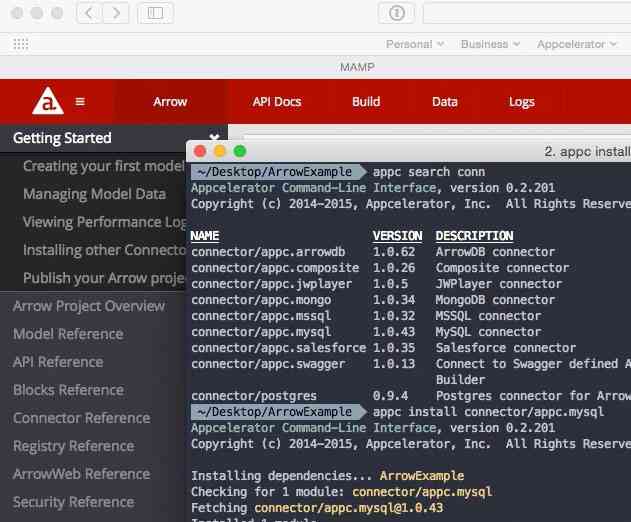Click the DESCRIPTION column header in terminal
Viewport: 631px width, 522px height.
474,236
